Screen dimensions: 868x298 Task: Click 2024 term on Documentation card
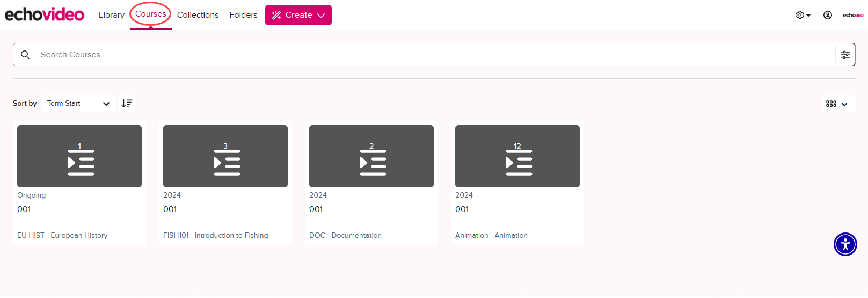[x=318, y=195]
